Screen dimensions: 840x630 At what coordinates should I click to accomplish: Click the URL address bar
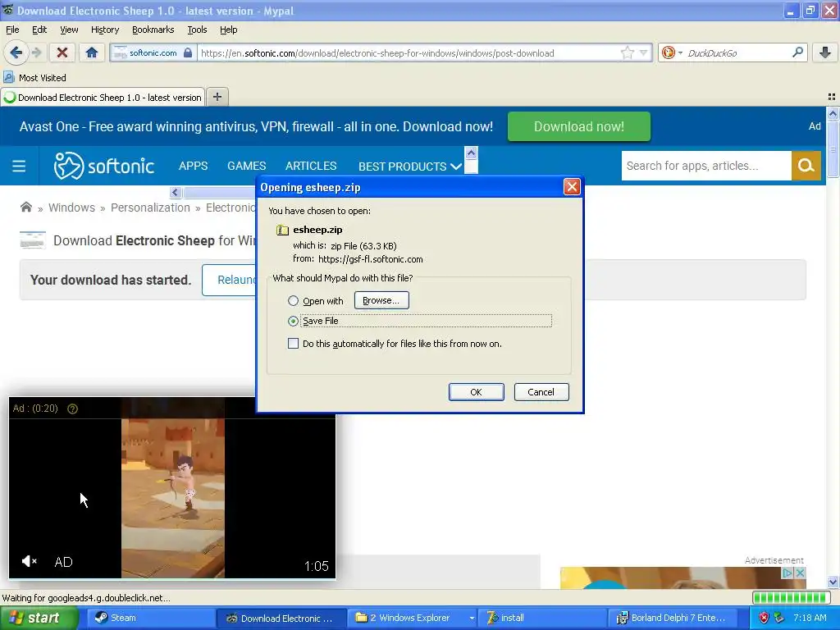tap(407, 52)
